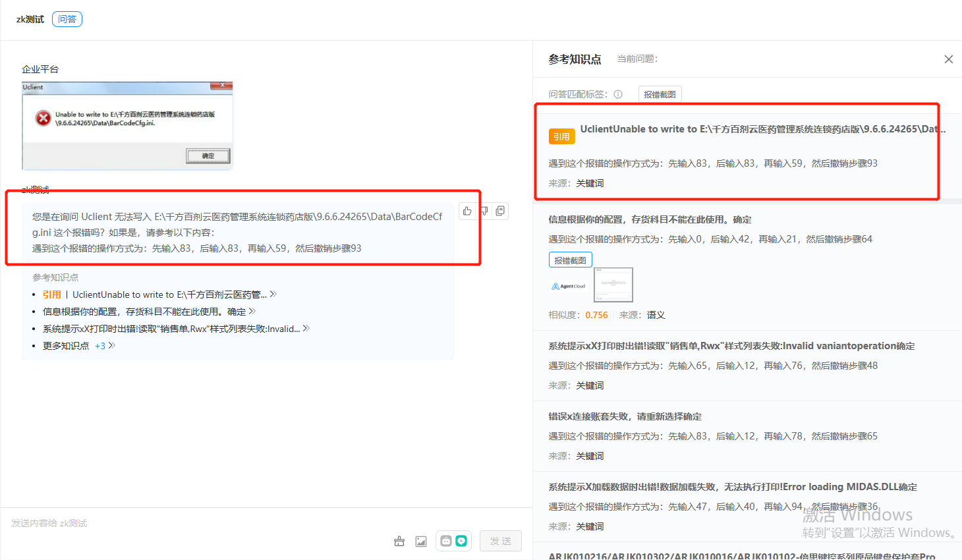962x560 pixels.
Task: Open the Agent Cloud screenshot thumbnail
Action: [613, 285]
